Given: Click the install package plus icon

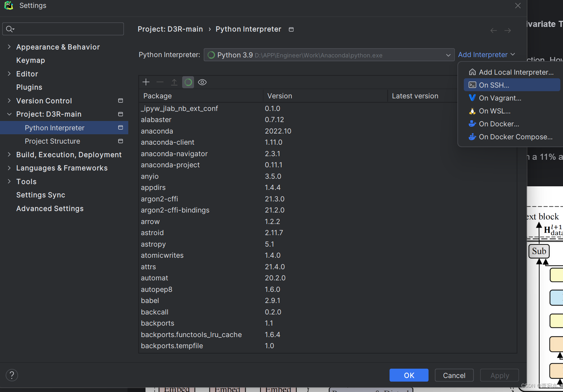Looking at the screenshot, I should pos(146,82).
